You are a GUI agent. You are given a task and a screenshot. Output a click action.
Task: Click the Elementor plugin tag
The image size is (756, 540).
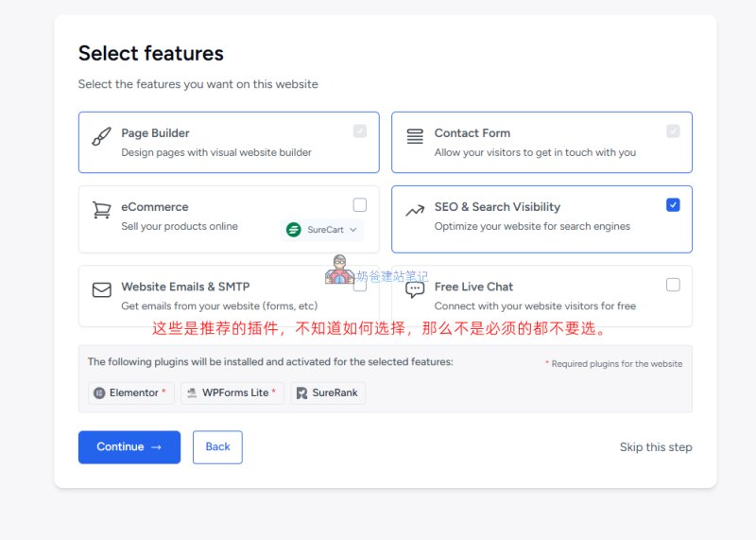pos(130,392)
